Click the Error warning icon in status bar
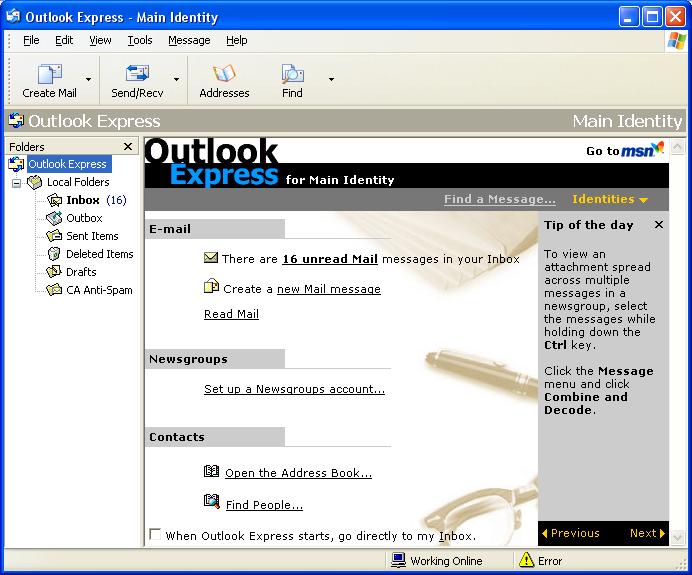The height and width of the screenshot is (575, 692). (x=527, y=560)
